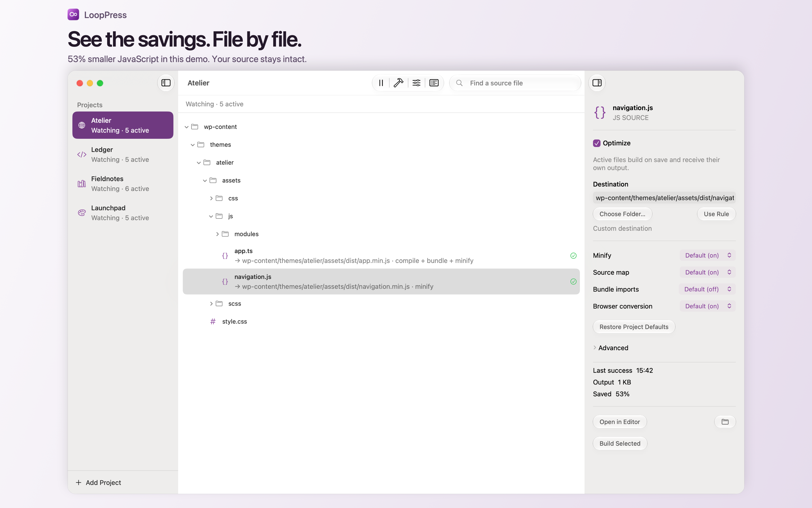Expand the scss folder chevron
812x508 pixels.
pyautogui.click(x=211, y=304)
